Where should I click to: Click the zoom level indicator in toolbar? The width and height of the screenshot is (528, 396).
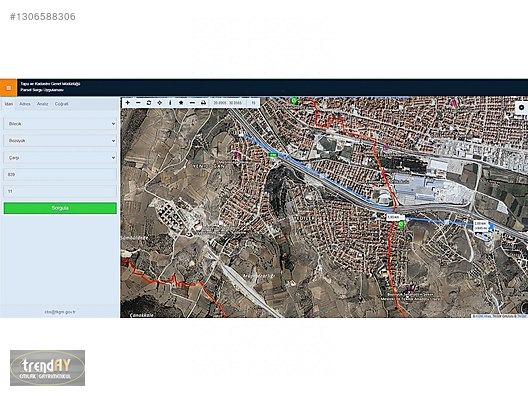(x=253, y=103)
